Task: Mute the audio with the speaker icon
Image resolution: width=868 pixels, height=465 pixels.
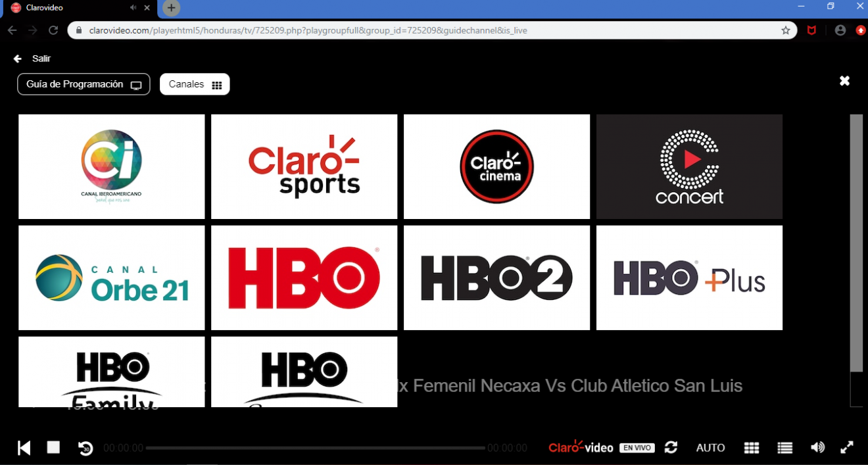Action: (817, 447)
